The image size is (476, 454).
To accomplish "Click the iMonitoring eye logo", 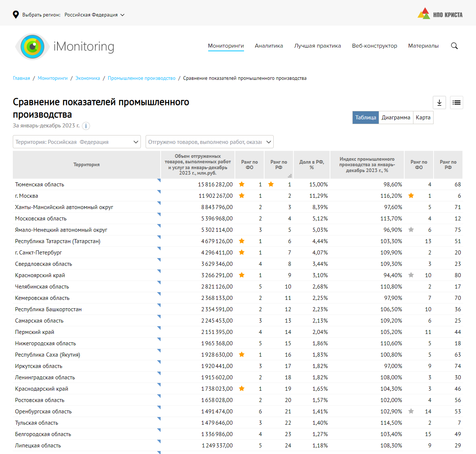I will click(33, 46).
